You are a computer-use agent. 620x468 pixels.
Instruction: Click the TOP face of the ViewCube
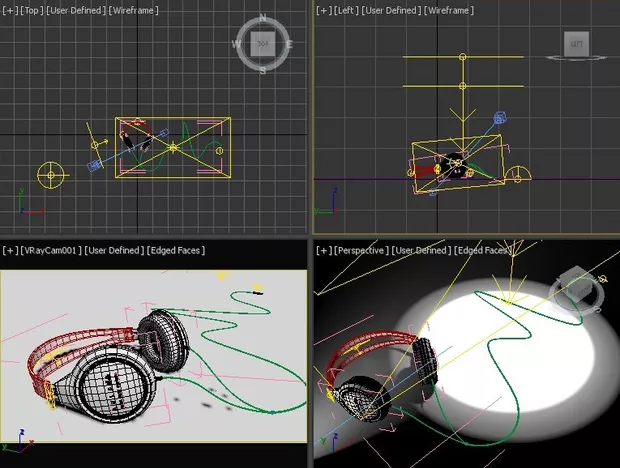(x=263, y=44)
